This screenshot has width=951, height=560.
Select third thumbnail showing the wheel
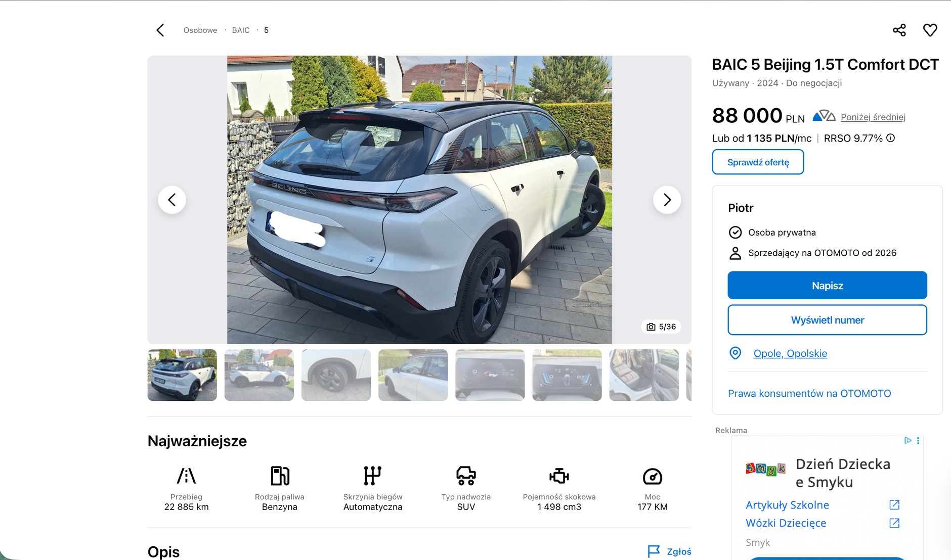tap(336, 375)
